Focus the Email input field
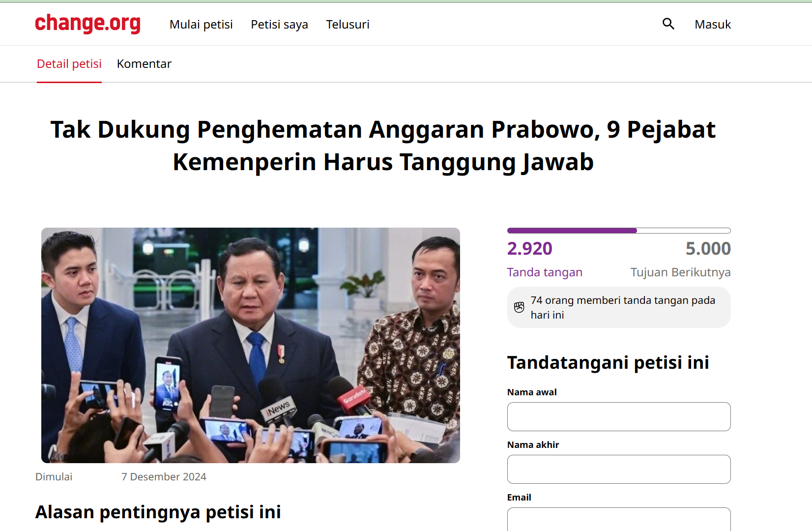812x531 pixels. 619,519
